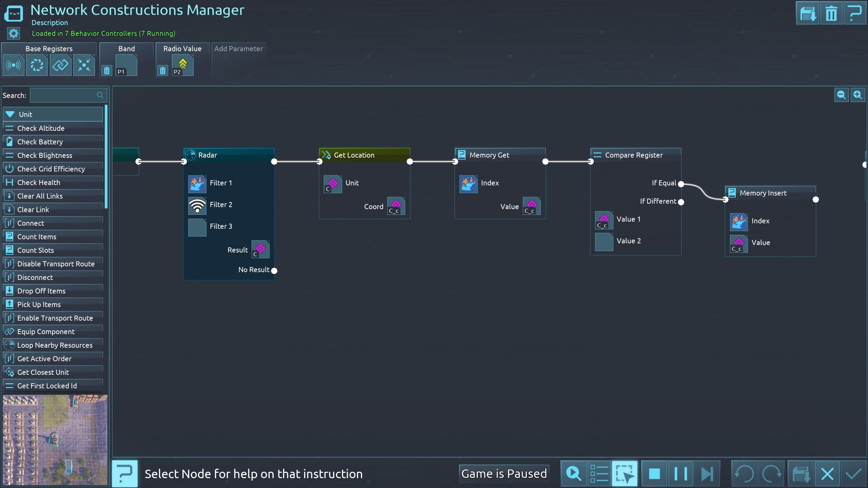Stop the behavior execution
The width and height of the screenshot is (868, 488).
(654, 474)
